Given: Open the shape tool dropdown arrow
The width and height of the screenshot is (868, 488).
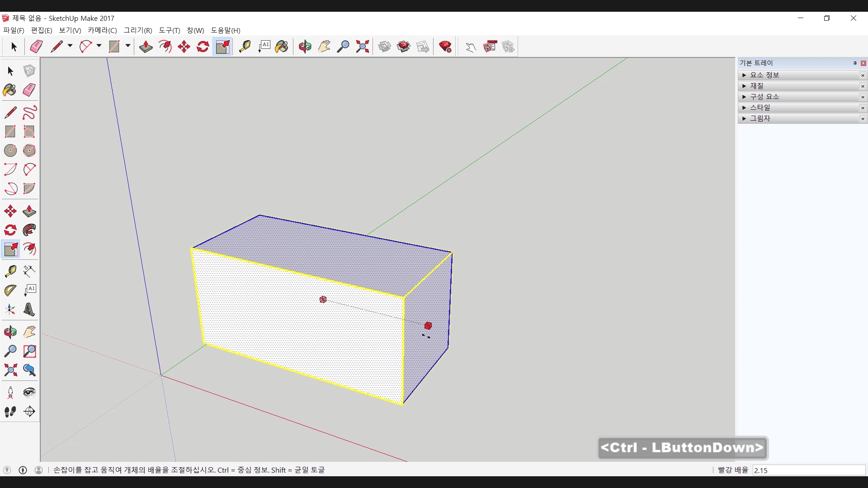Looking at the screenshot, I should (128, 46).
